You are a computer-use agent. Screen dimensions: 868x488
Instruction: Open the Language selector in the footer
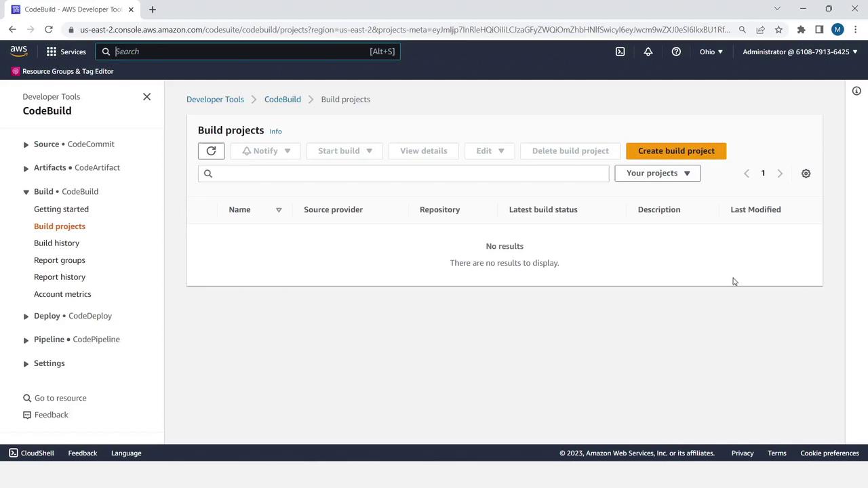pos(126,453)
